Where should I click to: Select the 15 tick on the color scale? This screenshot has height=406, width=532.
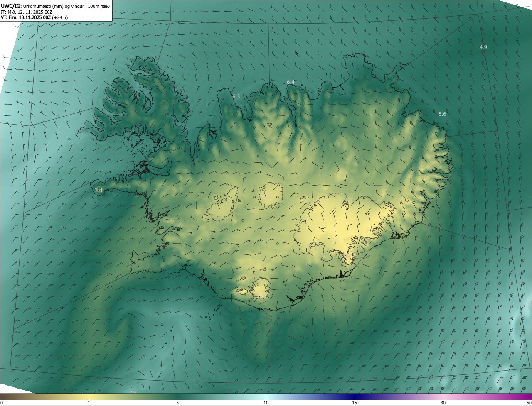(355, 403)
